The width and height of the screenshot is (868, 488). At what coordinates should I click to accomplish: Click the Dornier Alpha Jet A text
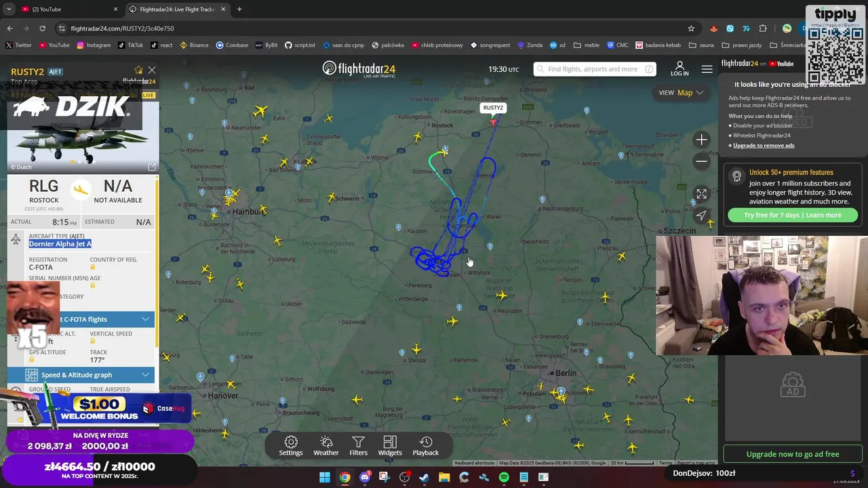tap(60, 243)
